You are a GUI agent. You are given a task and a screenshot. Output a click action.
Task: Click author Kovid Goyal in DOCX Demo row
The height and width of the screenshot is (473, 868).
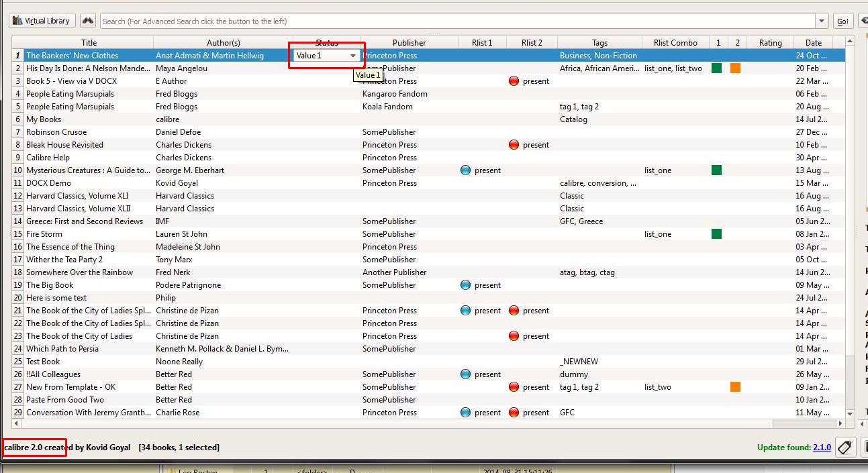point(178,183)
